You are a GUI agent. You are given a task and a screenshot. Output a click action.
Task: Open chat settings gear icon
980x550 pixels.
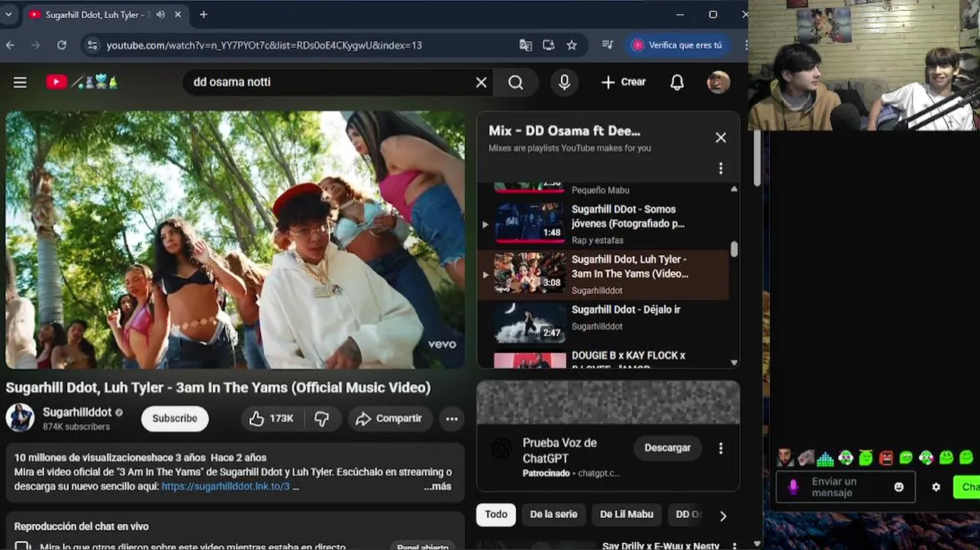936,487
